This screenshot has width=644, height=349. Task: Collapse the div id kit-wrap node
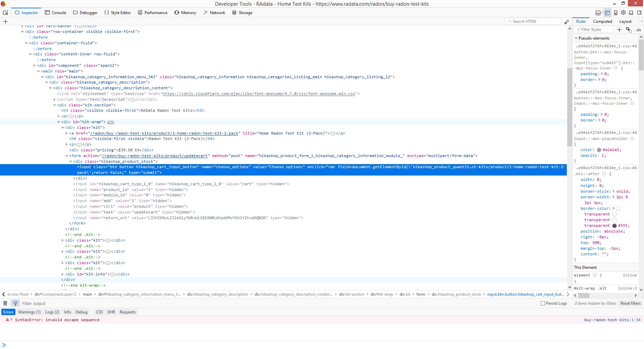point(59,122)
